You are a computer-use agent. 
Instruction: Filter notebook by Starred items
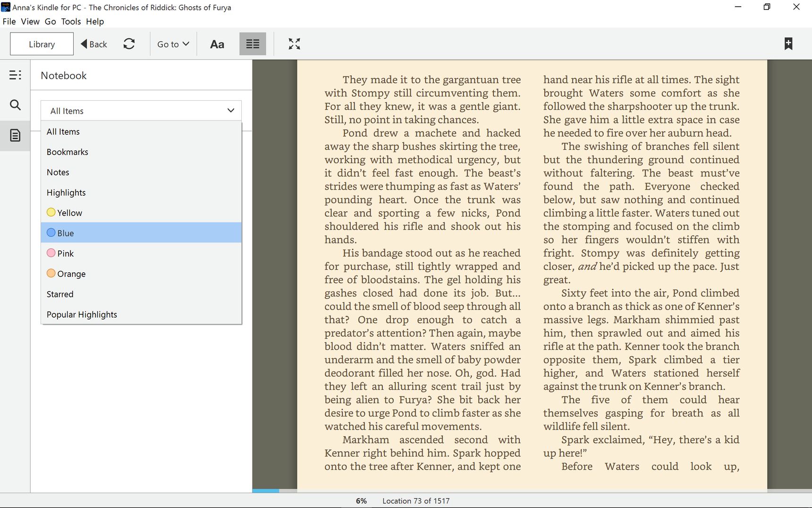click(141, 294)
